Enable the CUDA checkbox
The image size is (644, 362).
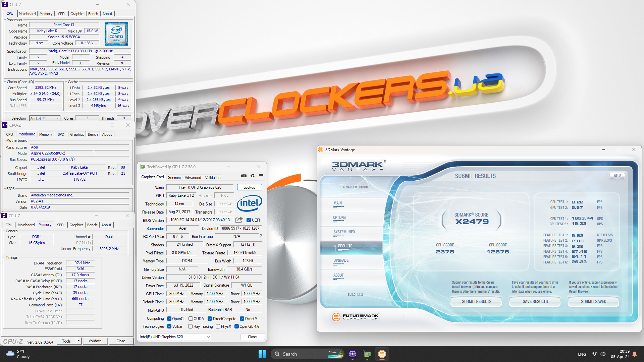click(x=191, y=319)
